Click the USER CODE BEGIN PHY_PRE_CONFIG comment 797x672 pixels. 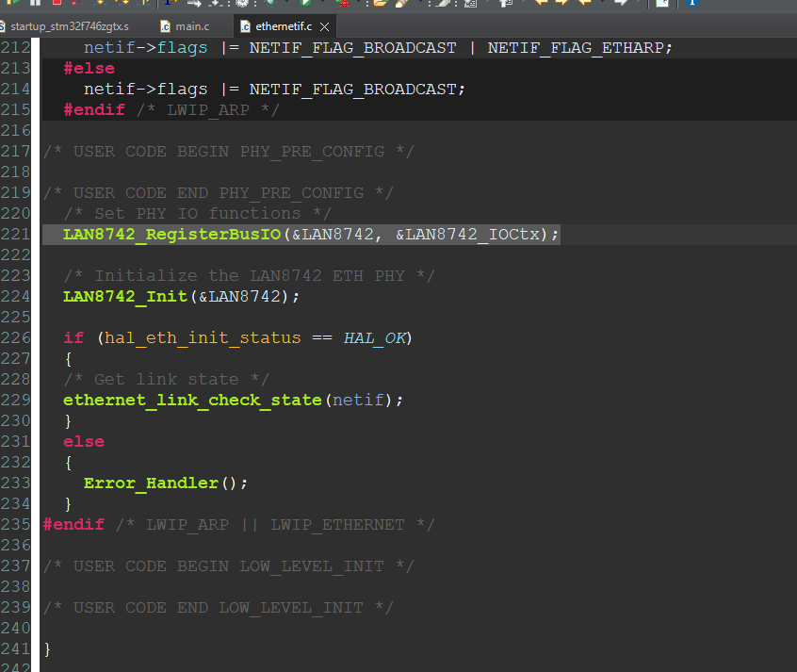tap(229, 152)
